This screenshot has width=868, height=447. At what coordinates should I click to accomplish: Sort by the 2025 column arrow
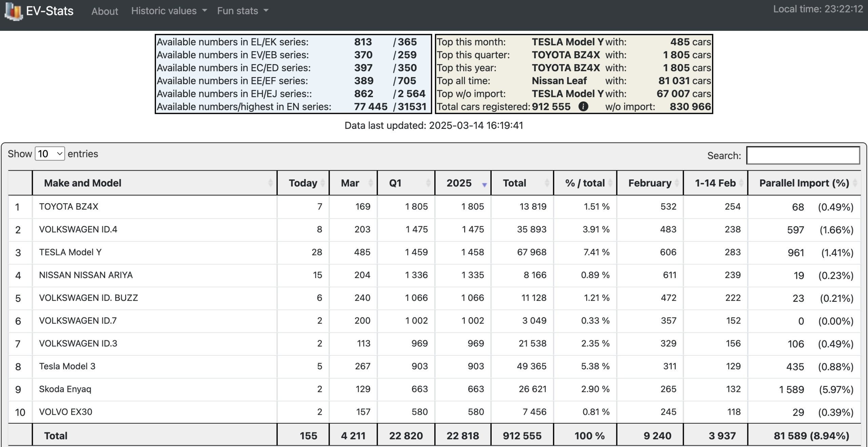click(484, 185)
